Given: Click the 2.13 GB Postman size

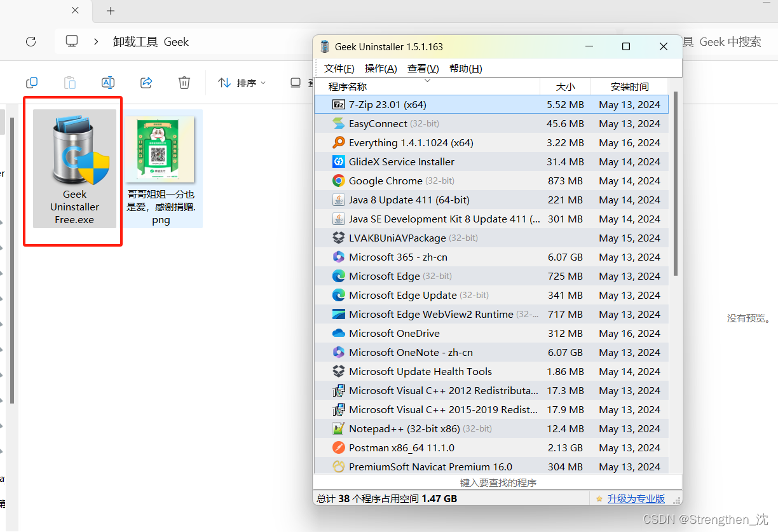Looking at the screenshot, I should pyautogui.click(x=565, y=447).
